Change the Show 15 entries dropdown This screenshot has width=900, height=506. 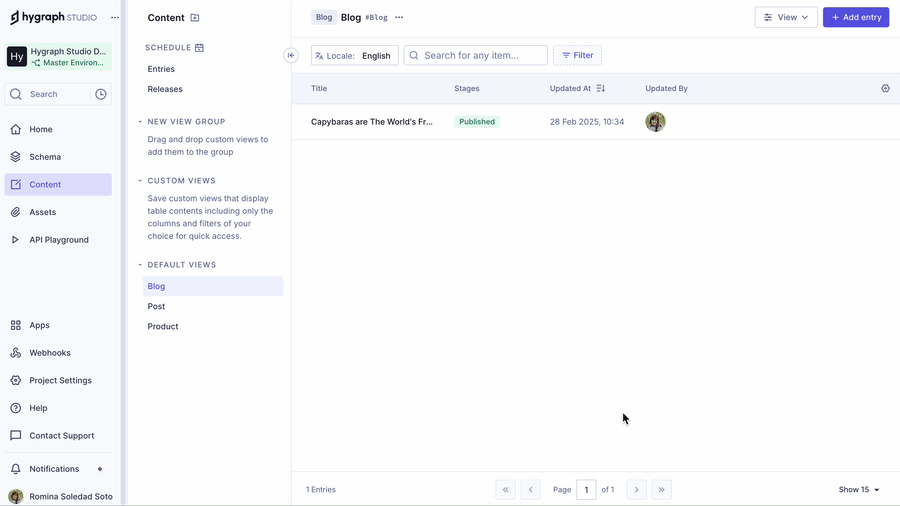click(x=859, y=490)
